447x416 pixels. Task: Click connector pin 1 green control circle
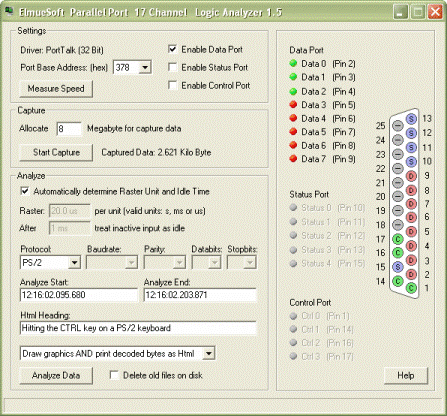(411, 288)
